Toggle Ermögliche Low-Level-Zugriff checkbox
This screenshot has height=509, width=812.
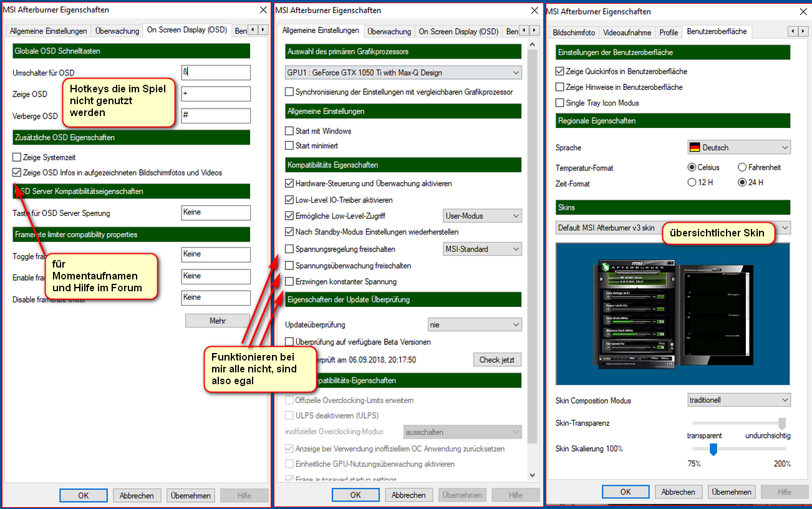[x=289, y=216]
